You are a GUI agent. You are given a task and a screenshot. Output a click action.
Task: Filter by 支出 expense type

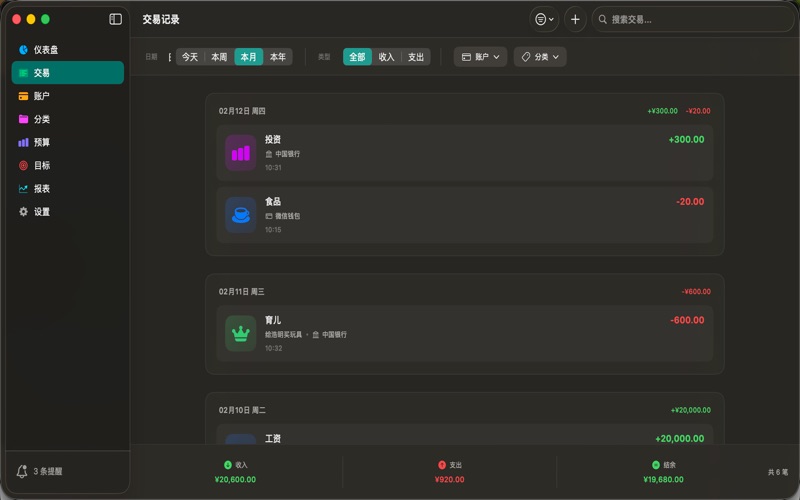[416, 57]
